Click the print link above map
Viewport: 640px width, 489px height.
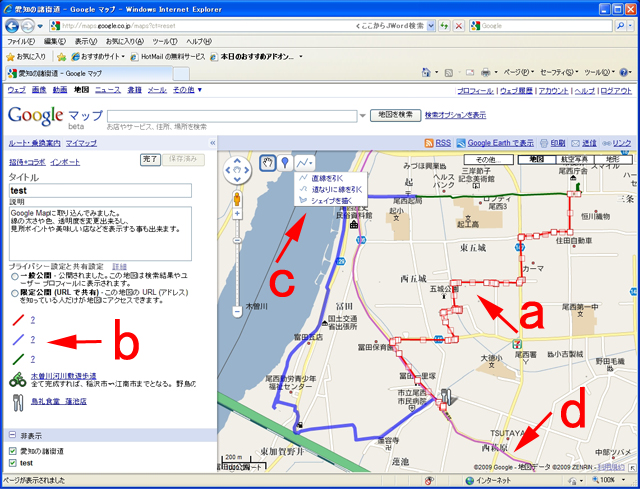[558, 143]
